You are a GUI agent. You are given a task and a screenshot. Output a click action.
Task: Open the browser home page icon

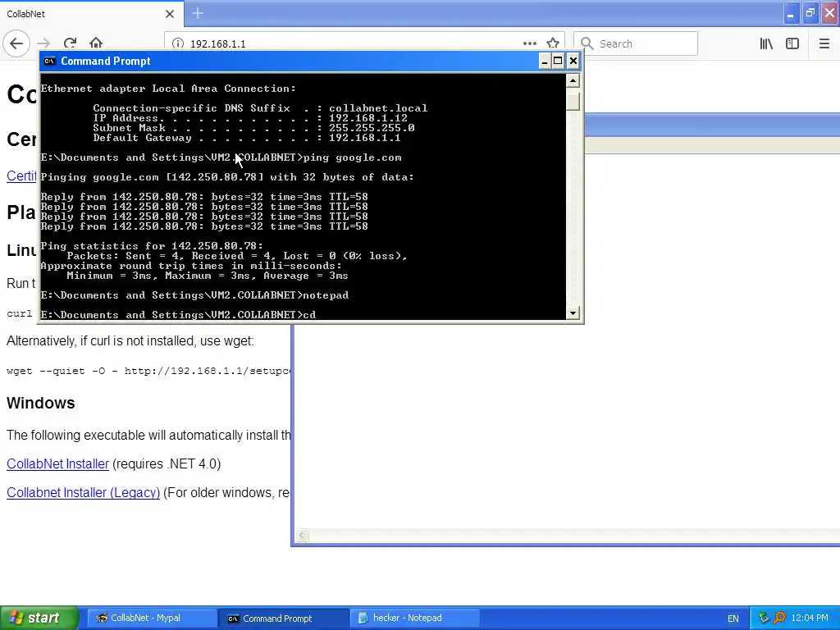(96, 43)
